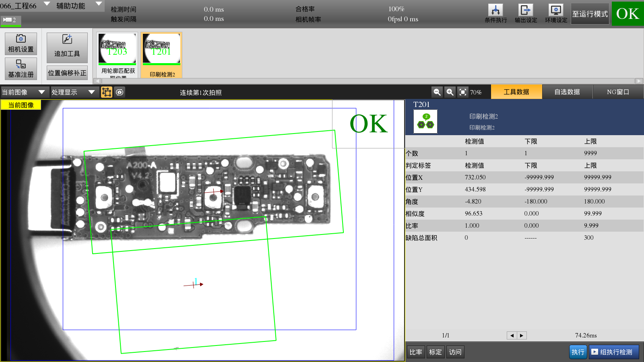This screenshot has width=644, height=362.
Task: Switch to the NG窗口 tab
Action: pos(618,92)
